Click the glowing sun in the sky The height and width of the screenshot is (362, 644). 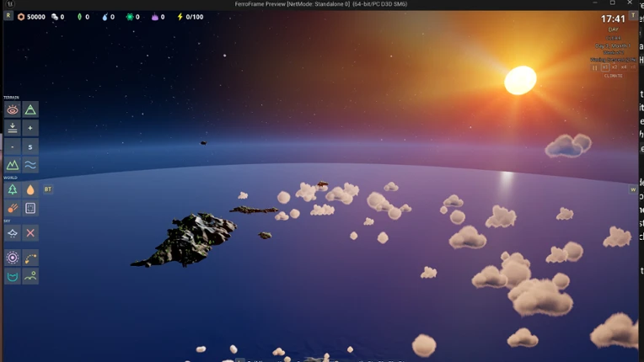click(x=520, y=80)
